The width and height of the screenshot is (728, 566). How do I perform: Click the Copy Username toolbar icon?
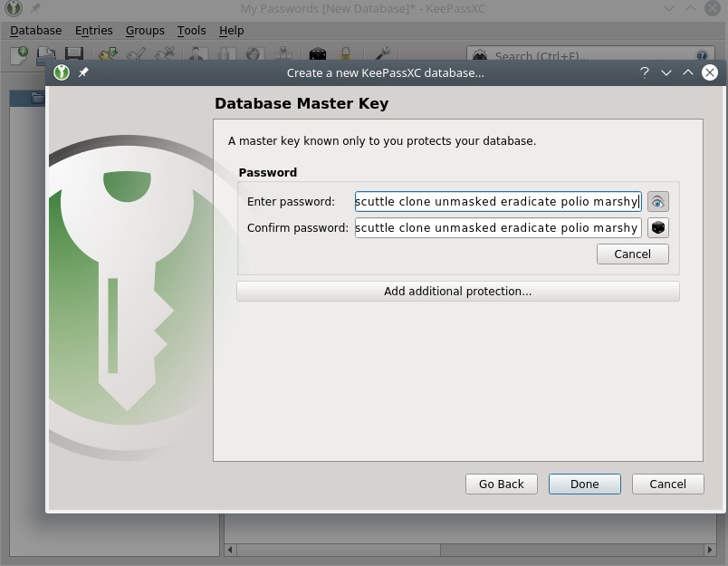[198, 55]
